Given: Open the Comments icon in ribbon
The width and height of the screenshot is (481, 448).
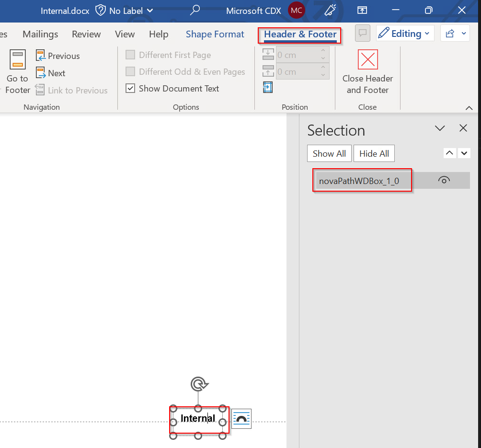Looking at the screenshot, I should [x=363, y=34].
